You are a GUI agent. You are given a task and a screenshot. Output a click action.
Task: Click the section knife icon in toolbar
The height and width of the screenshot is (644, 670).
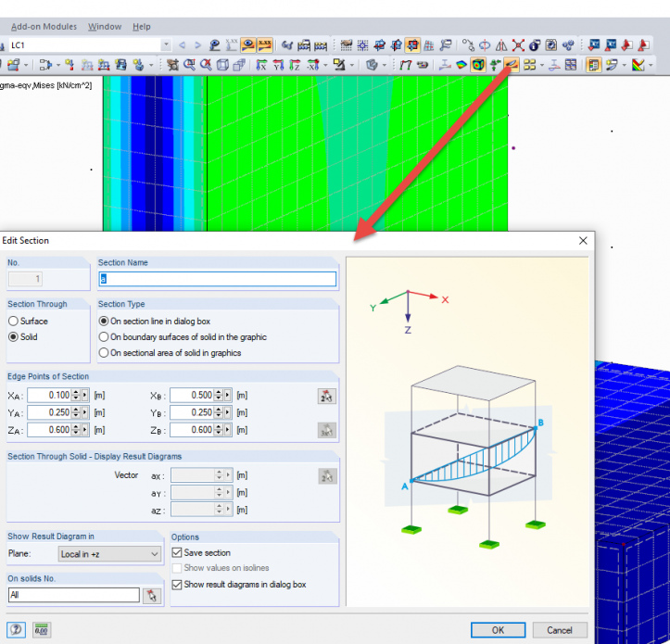(x=512, y=65)
